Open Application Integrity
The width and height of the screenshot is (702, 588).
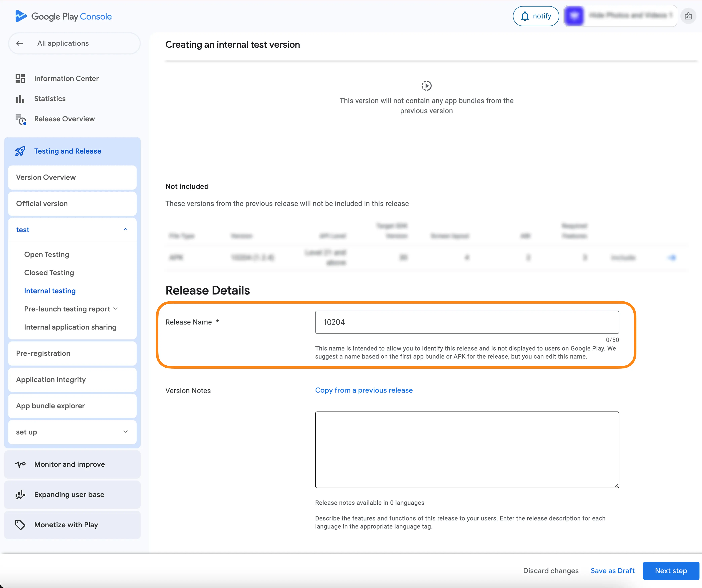click(x=72, y=380)
